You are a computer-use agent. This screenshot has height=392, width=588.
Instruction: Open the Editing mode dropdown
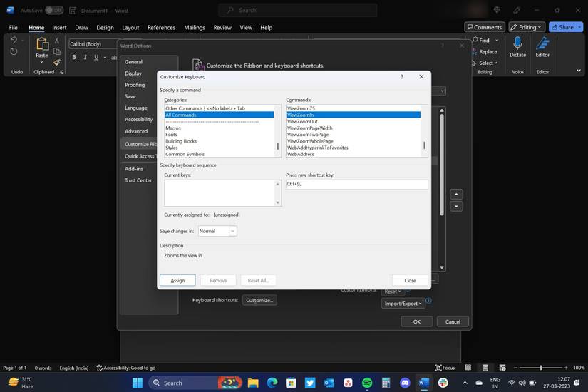(526, 27)
